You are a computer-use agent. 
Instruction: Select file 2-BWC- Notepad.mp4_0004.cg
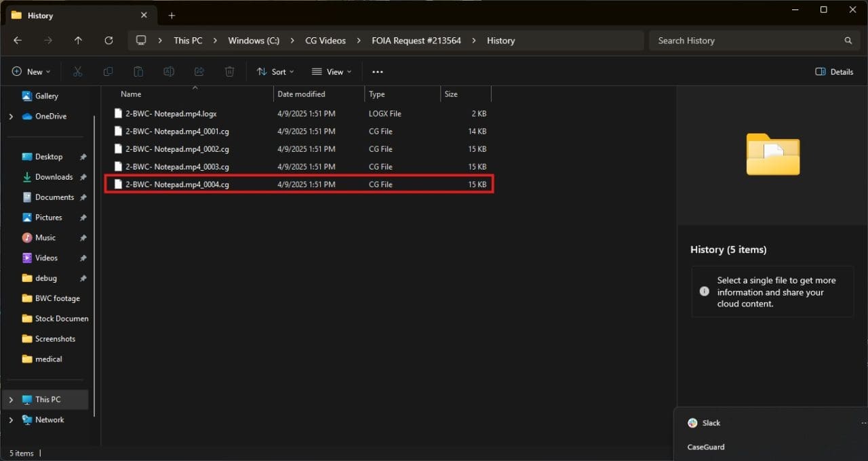pyautogui.click(x=178, y=184)
